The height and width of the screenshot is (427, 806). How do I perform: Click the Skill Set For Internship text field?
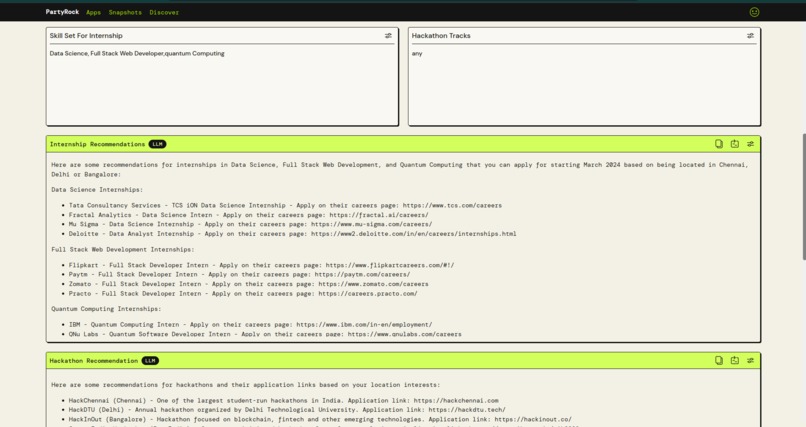tap(222, 85)
